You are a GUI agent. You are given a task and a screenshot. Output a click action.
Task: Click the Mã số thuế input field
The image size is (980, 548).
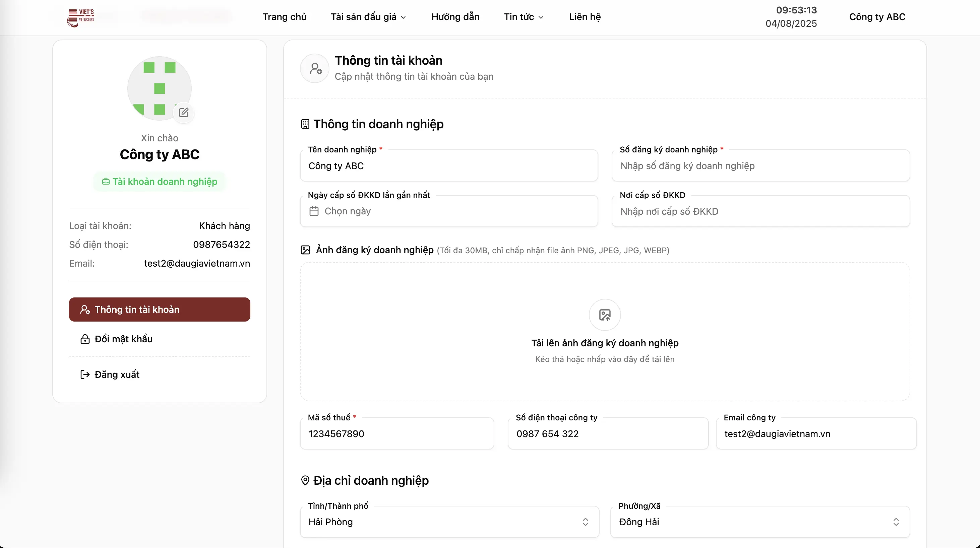point(397,434)
